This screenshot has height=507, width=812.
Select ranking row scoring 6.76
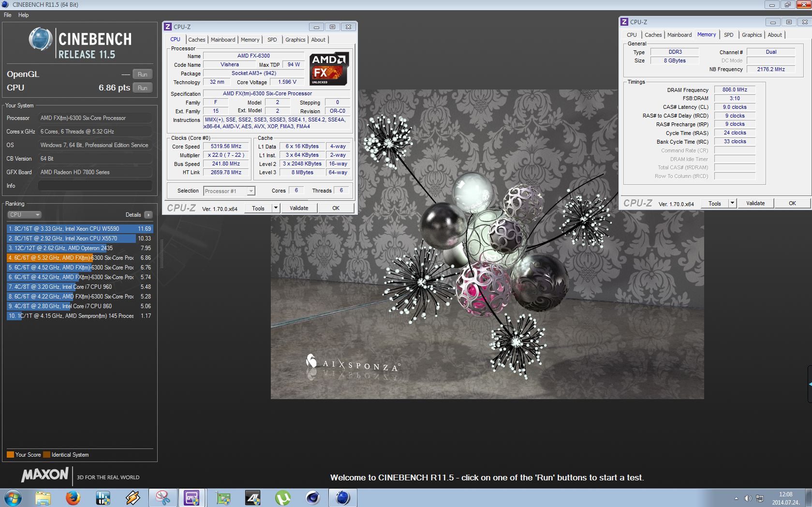tap(80, 268)
